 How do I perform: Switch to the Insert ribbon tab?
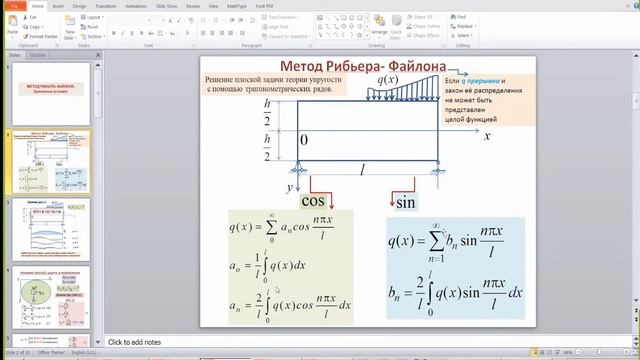(x=58, y=6)
